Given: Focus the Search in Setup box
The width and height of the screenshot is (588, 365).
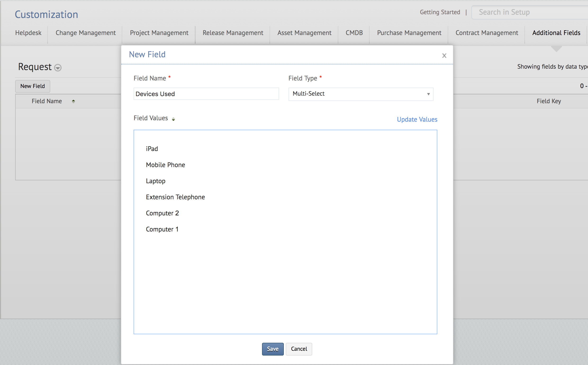Looking at the screenshot, I should pyautogui.click(x=529, y=12).
